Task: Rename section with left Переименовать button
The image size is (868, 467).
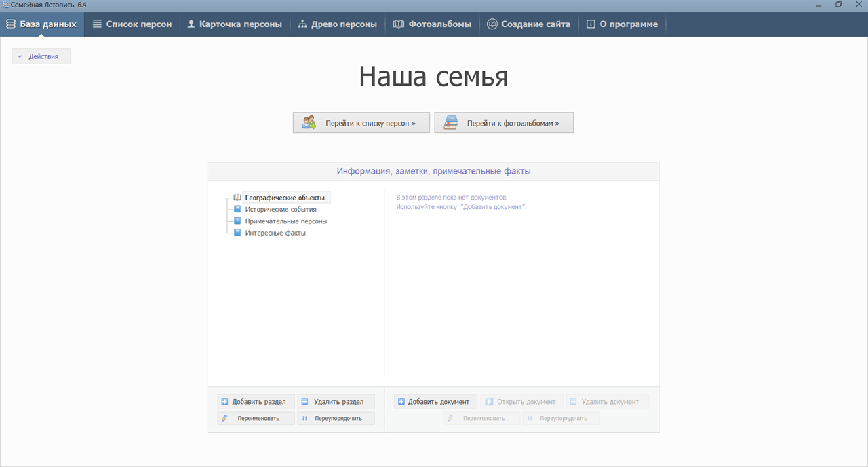Action: tap(256, 418)
